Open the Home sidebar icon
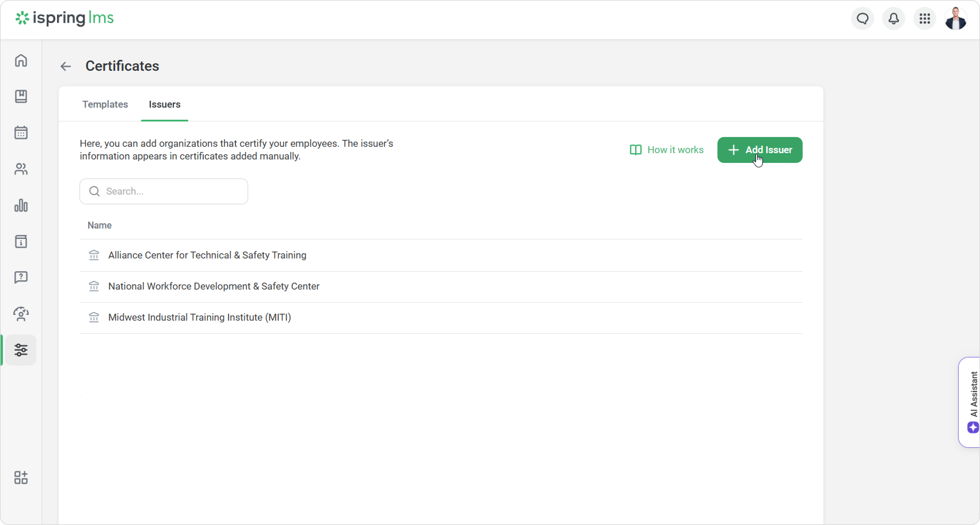This screenshot has height=525, width=980. [x=21, y=60]
